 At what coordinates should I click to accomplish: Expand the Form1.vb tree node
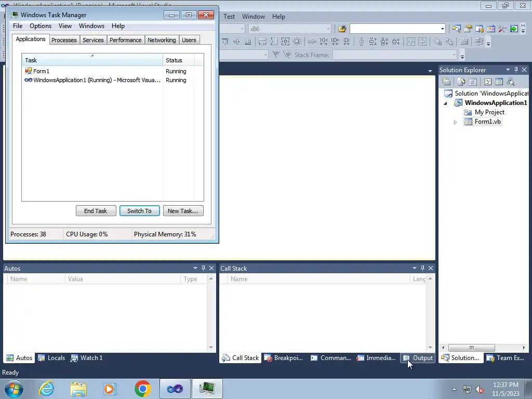(x=455, y=122)
